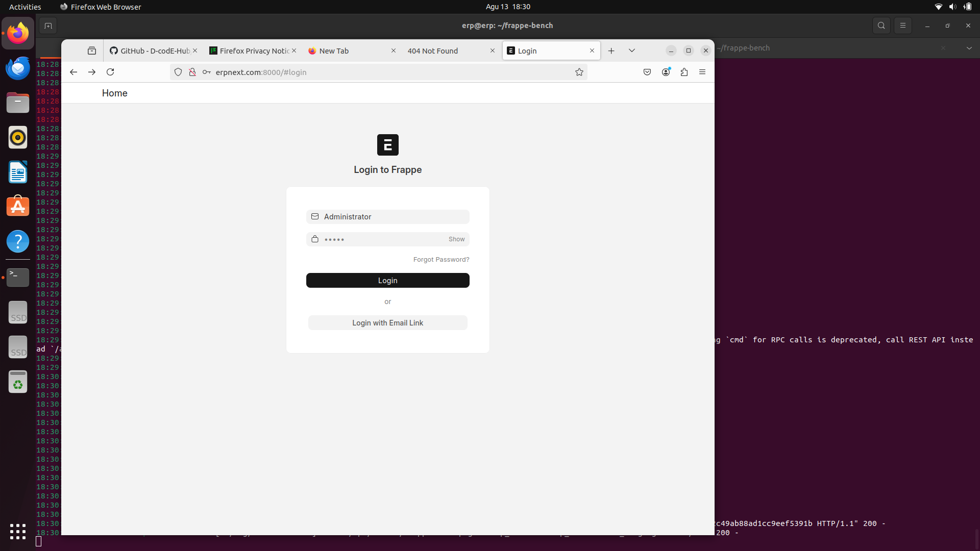Open the Files manager in the dock

point(18,103)
